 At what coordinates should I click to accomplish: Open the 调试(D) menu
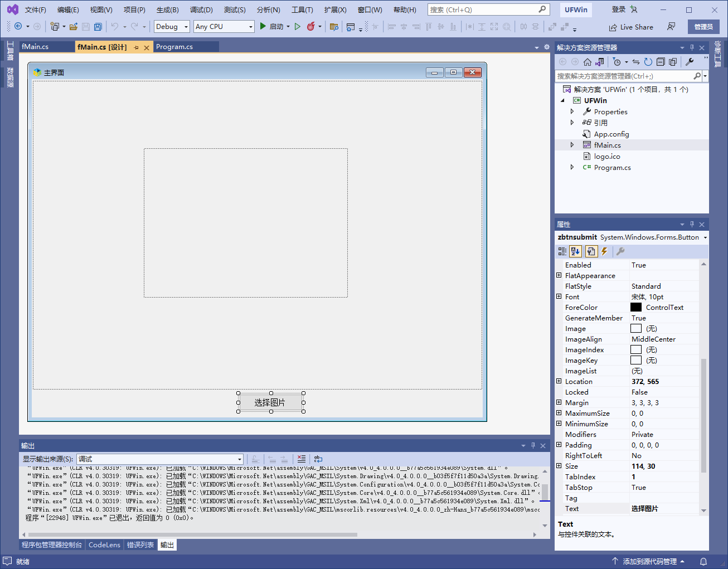click(x=201, y=9)
